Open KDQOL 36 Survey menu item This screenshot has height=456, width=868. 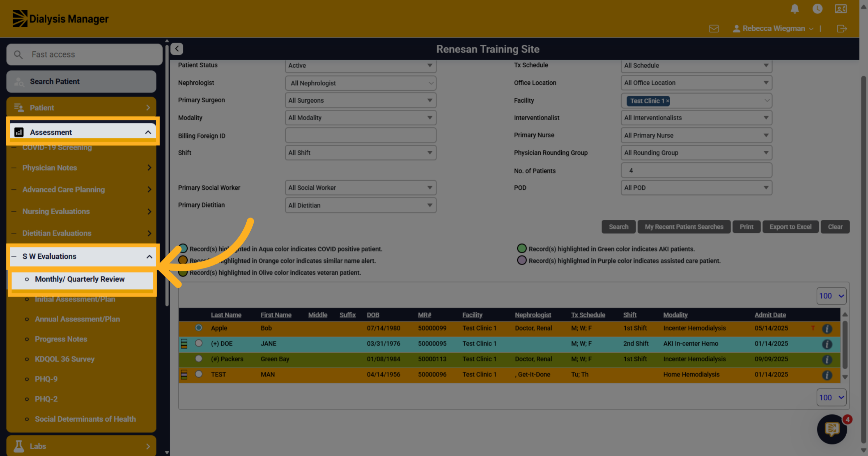pos(65,359)
